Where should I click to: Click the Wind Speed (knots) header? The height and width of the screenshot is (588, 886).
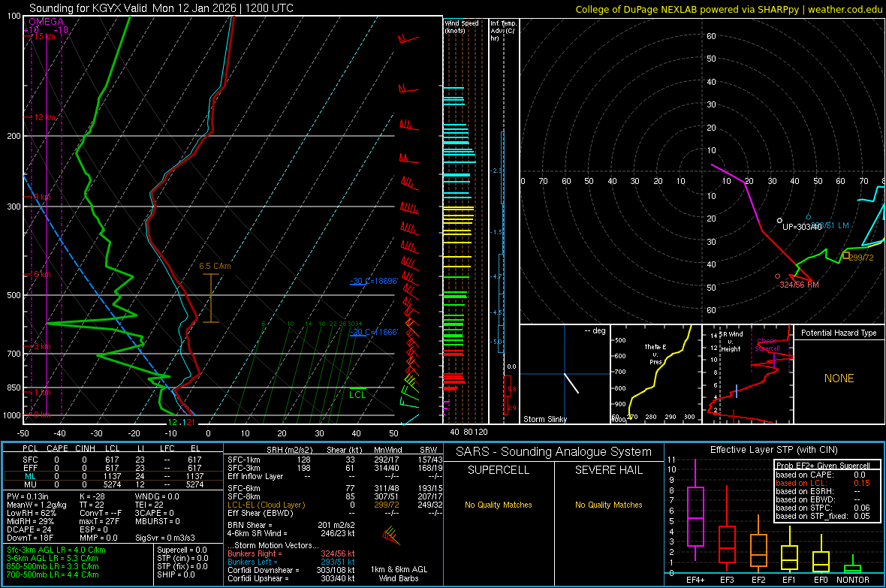[x=461, y=26]
